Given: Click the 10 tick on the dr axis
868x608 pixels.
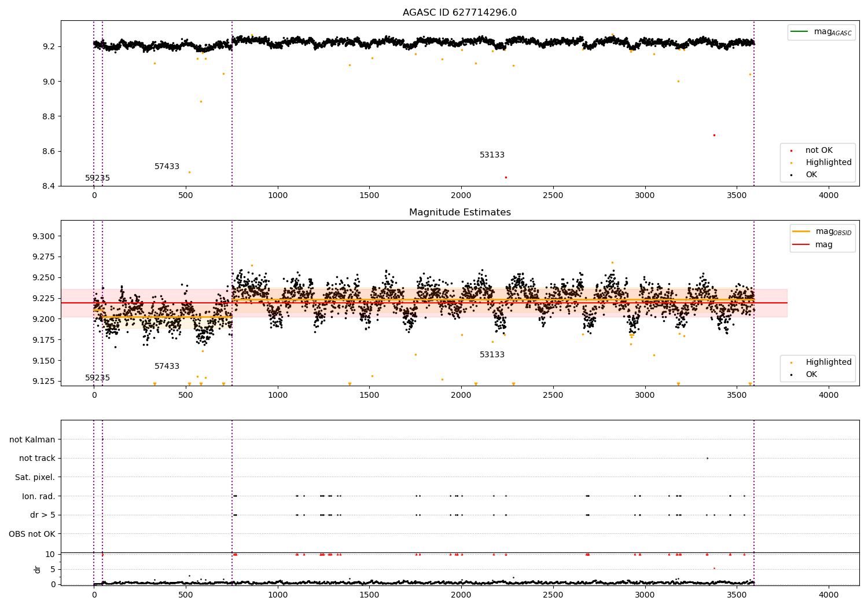Looking at the screenshot, I should coord(50,555).
